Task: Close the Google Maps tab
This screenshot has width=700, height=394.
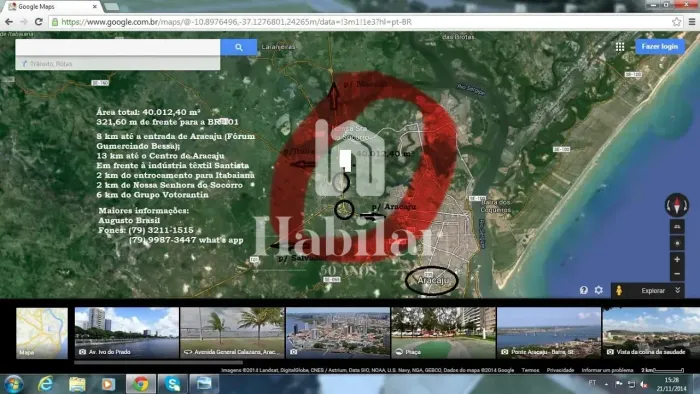Action: (x=95, y=7)
